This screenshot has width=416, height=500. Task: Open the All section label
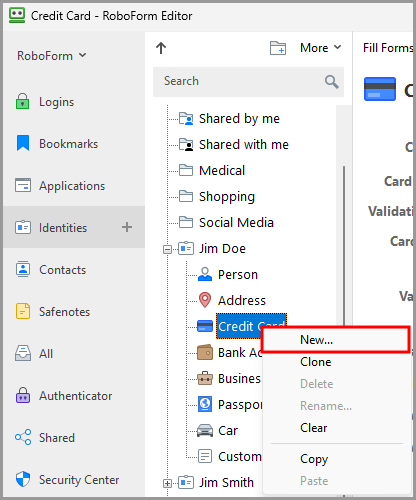(46, 354)
